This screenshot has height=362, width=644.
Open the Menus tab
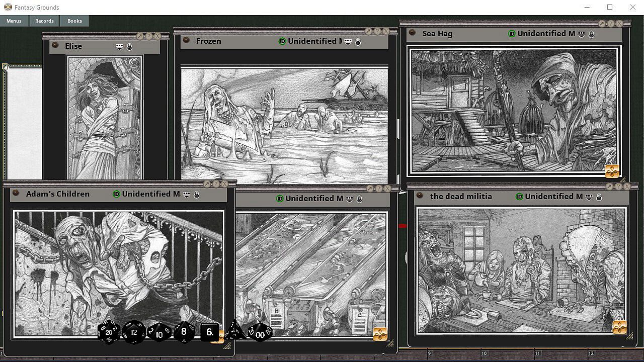(x=14, y=21)
